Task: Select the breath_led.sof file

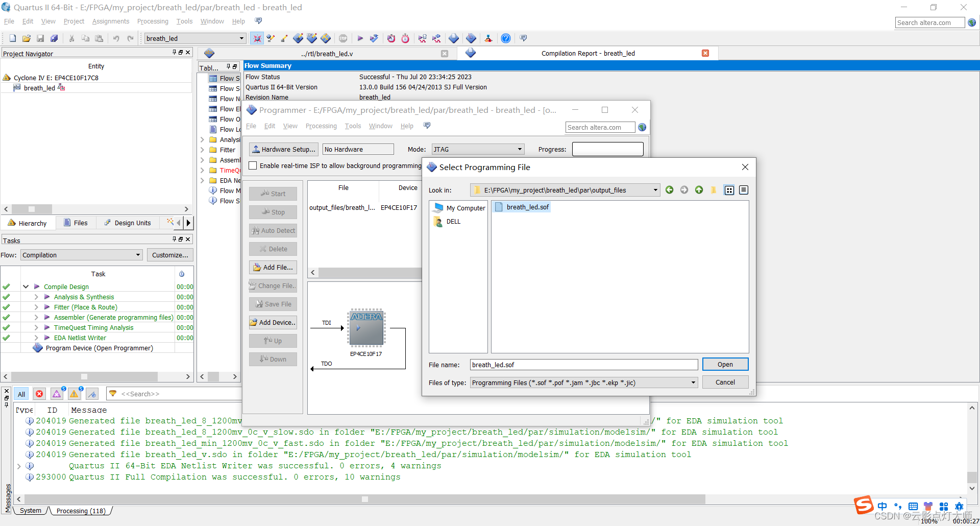Action: click(x=522, y=207)
